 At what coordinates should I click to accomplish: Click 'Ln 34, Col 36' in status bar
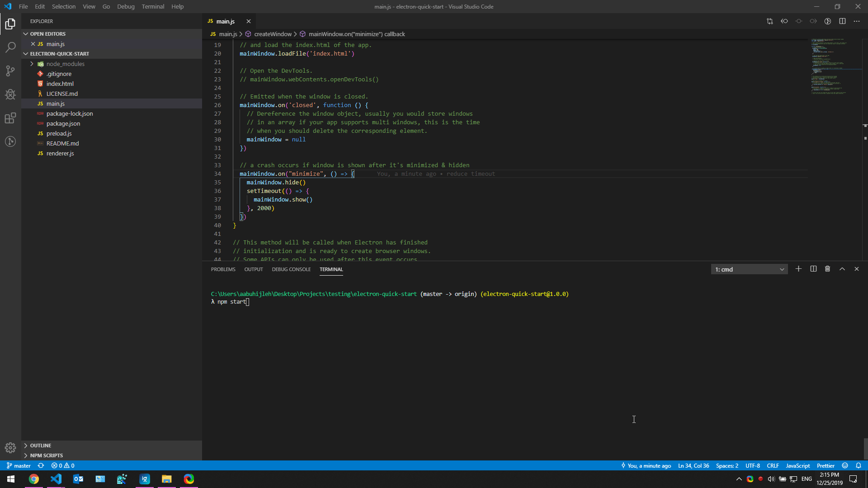click(x=693, y=465)
